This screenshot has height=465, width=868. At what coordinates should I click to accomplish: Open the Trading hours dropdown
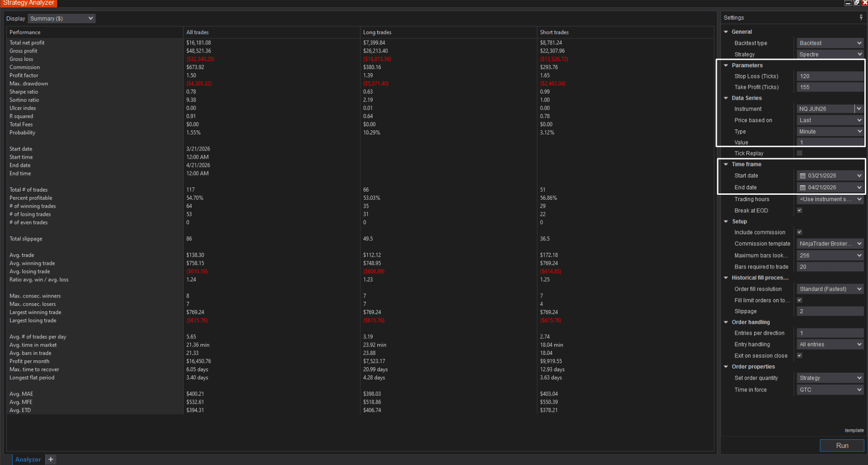point(830,199)
